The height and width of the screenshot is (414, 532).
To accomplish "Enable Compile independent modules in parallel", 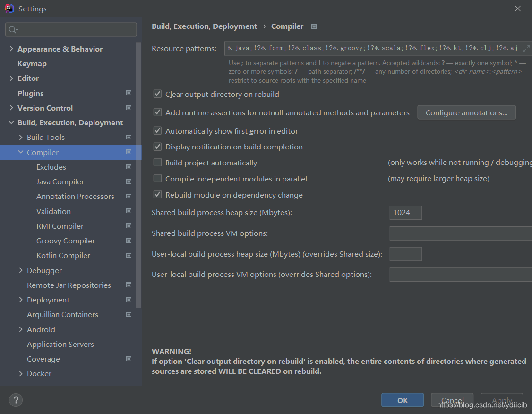I will click(157, 179).
